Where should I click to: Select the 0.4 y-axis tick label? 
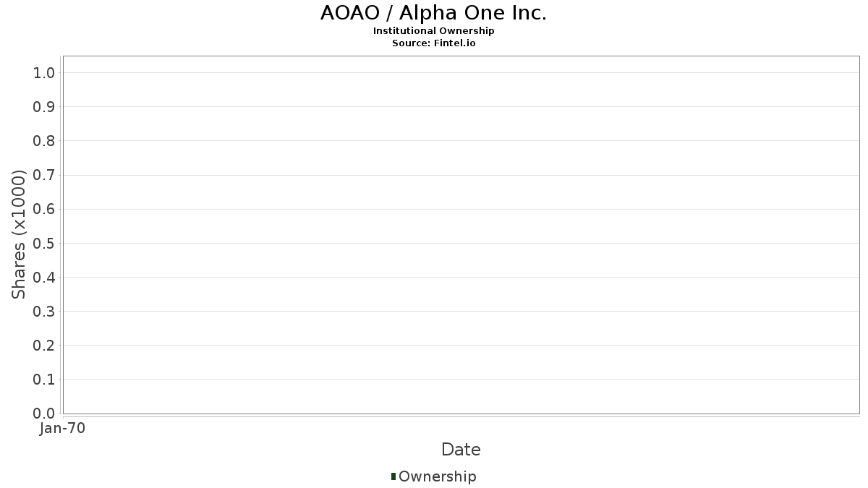[x=44, y=278]
